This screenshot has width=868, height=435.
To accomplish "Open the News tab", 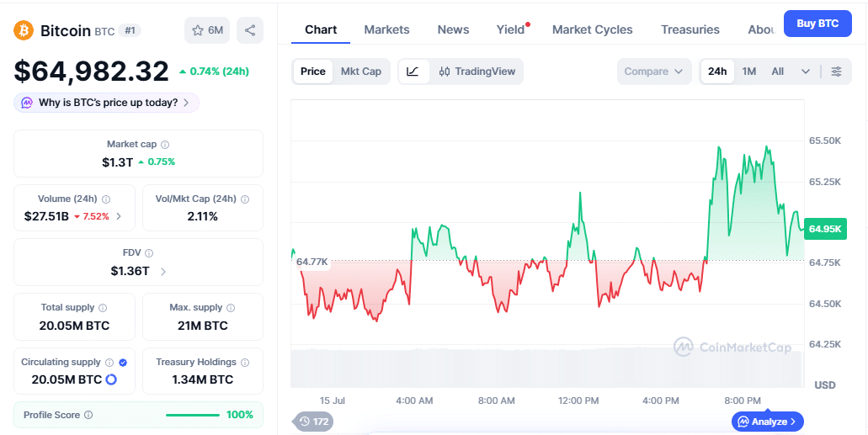I will click(x=454, y=30).
